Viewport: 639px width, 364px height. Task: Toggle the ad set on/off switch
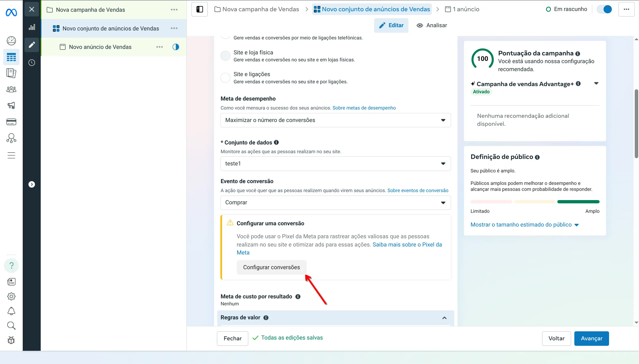(605, 9)
